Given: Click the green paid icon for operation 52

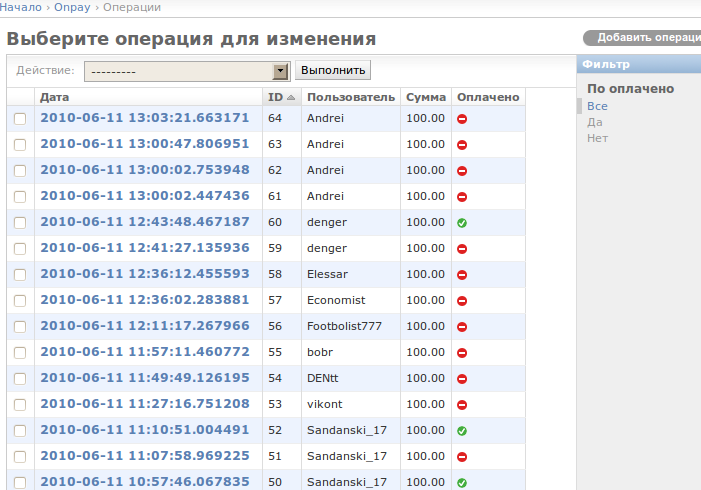Looking at the screenshot, I should pos(462,430).
